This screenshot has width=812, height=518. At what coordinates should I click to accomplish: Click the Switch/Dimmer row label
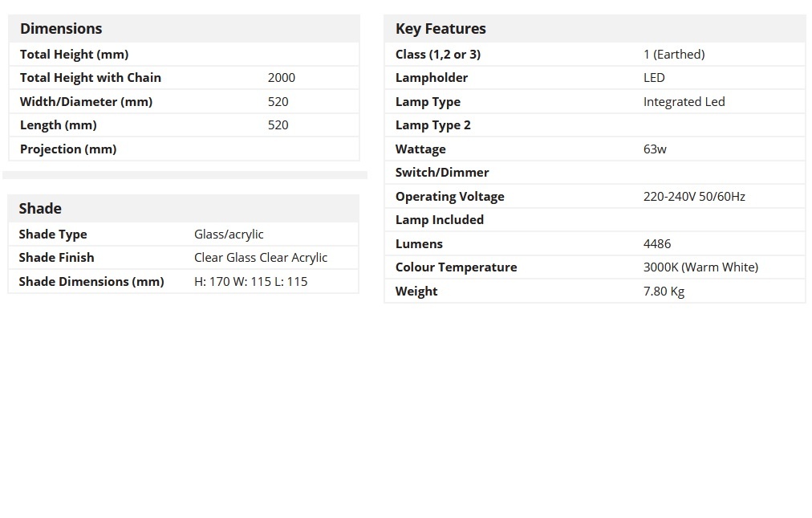coord(442,173)
